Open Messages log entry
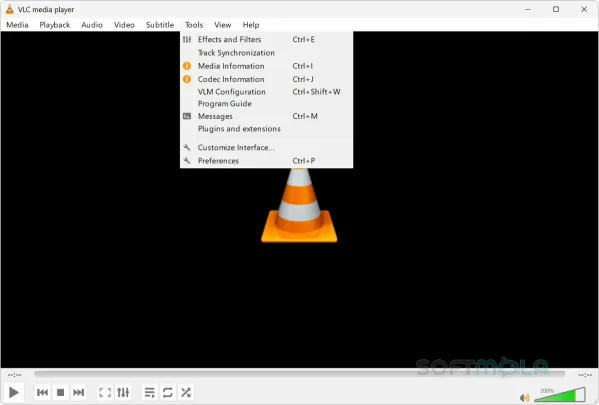Screen dimensions: 599x405 [x=266, y=116]
